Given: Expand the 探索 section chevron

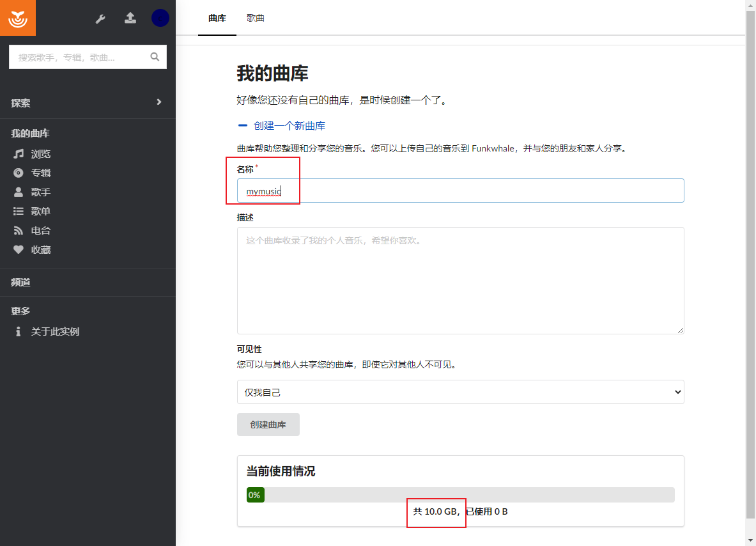Looking at the screenshot, I should 159,102.
